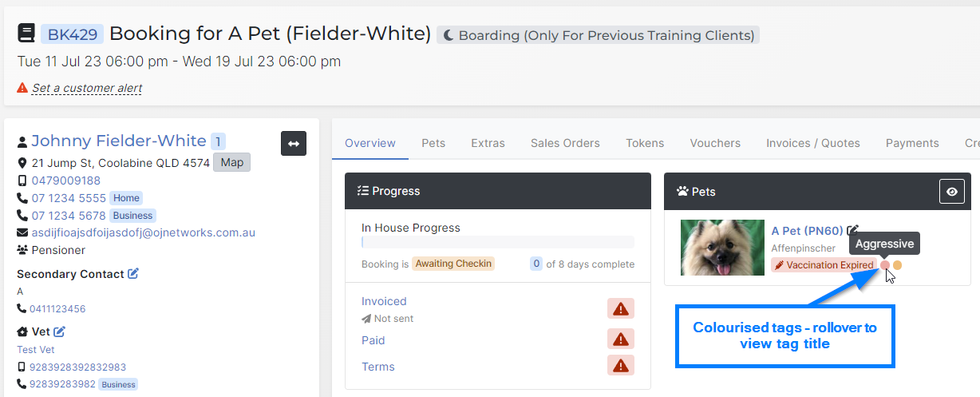Click the Paid warning triangle icon
This screenshot has width=980, height=397.
tap(621, 339)
